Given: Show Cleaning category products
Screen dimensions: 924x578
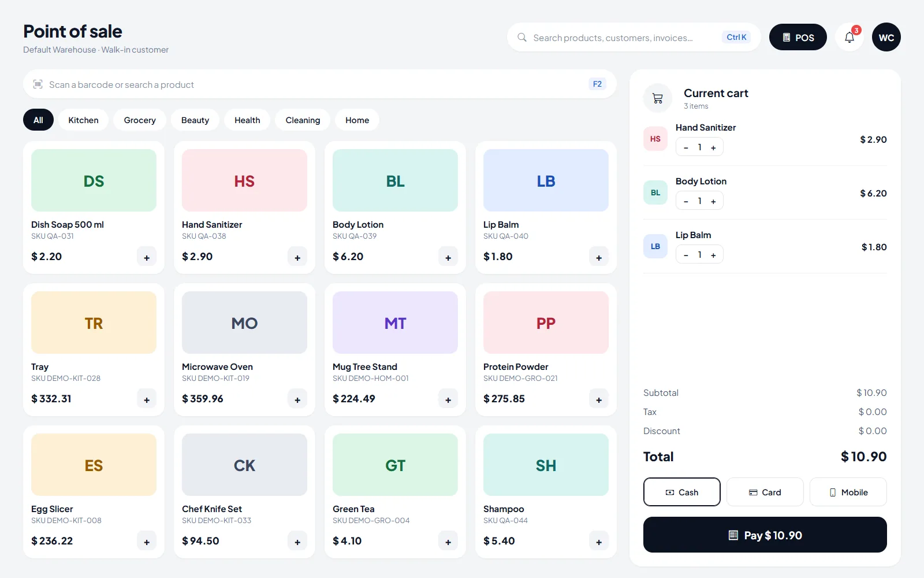Looking at the screenshot, I should pyautogui.click(x=303, y=120).
